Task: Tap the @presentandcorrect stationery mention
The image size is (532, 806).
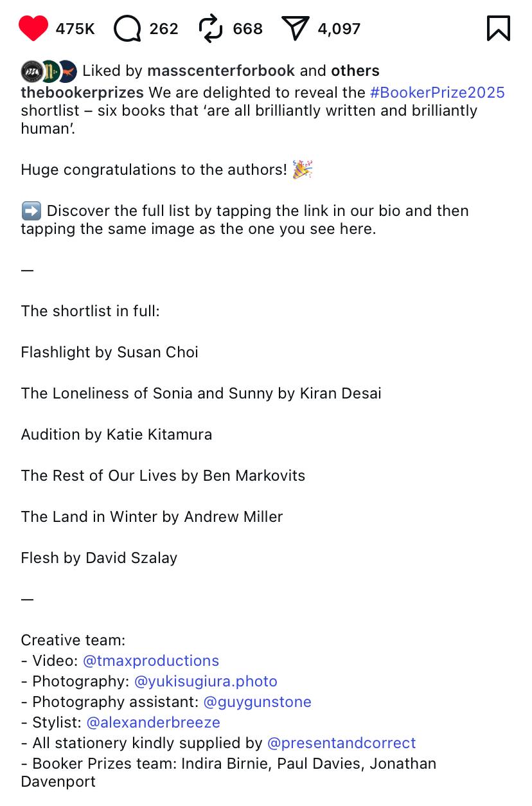Action: click(341, 743)
